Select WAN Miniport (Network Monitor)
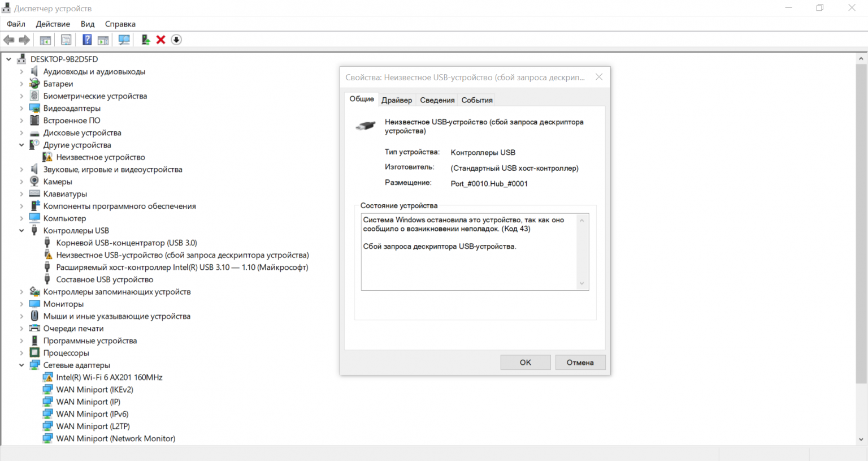Screen dimensions: 868x461 pyautogui.click(x=116, y=438)
